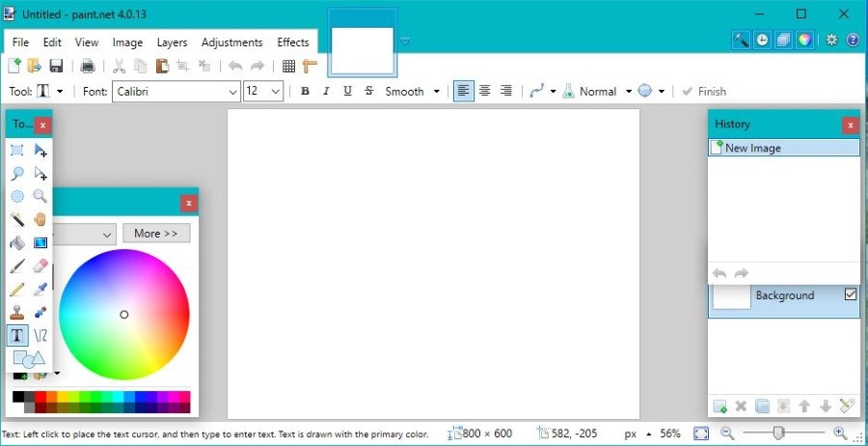Select the Shapes tool

pyautogui.click(x=29, y=359)
